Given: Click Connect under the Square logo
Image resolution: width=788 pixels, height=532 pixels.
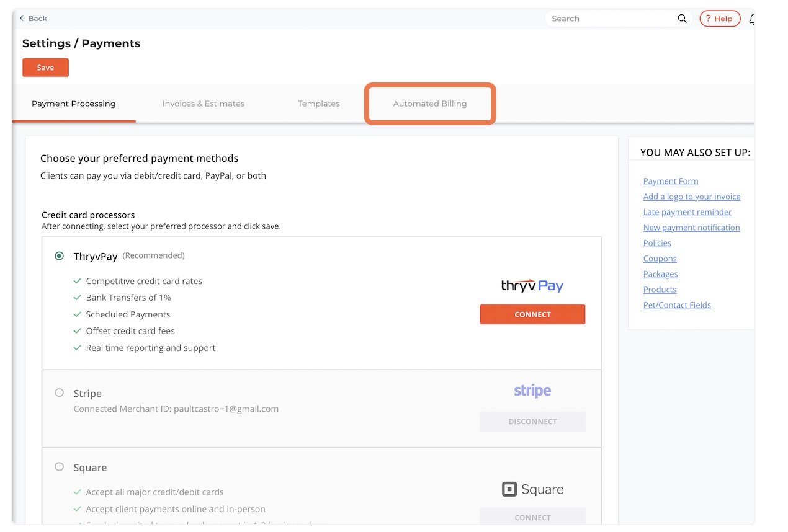Looking at the screenshot, I should pos(532,516).
